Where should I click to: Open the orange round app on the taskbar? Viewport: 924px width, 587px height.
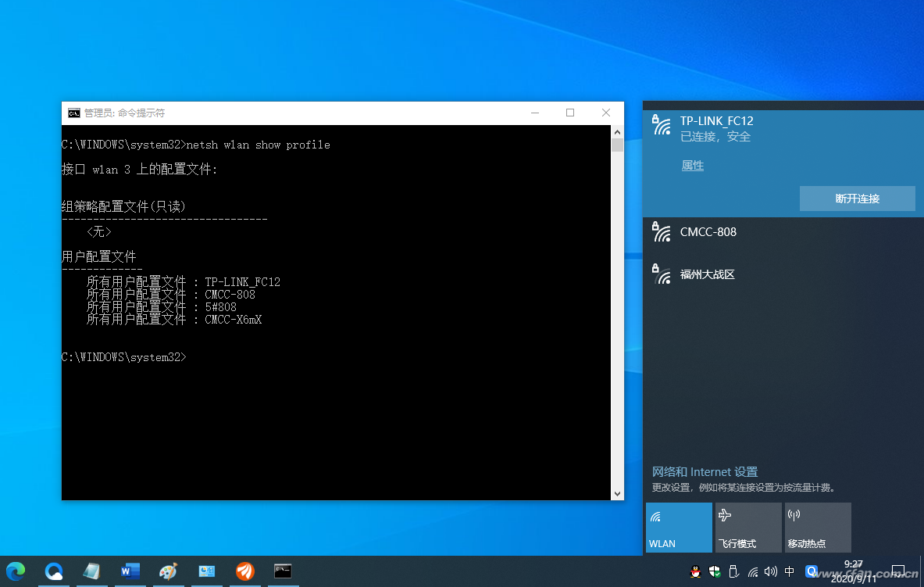point(244,571)
